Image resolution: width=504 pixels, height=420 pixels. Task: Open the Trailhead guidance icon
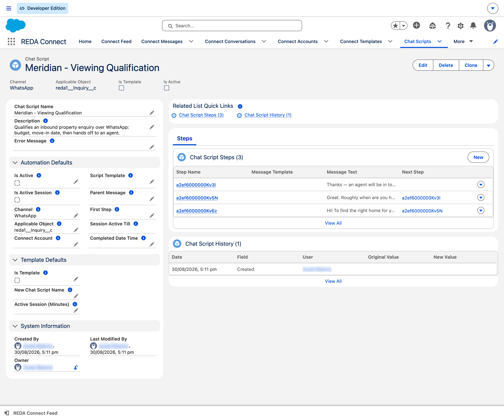pos(432,25)
